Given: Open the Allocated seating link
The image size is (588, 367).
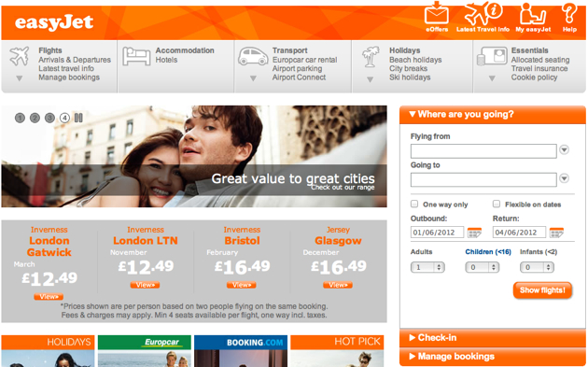Looking at the screenshot, I should (x=540, y=60).
